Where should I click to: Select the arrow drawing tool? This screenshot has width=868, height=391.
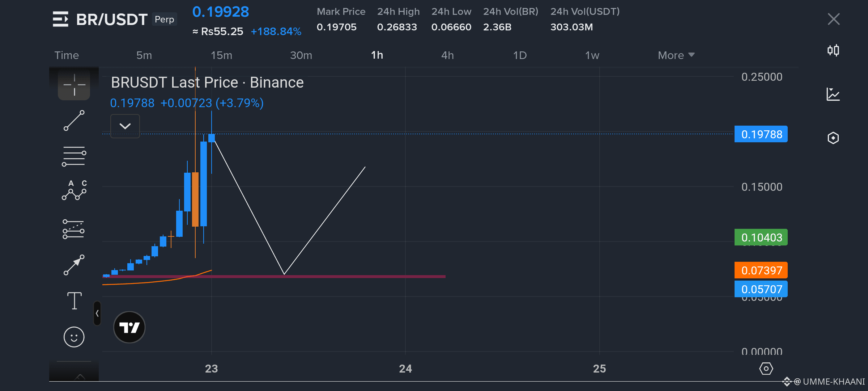tap(74, 265)
